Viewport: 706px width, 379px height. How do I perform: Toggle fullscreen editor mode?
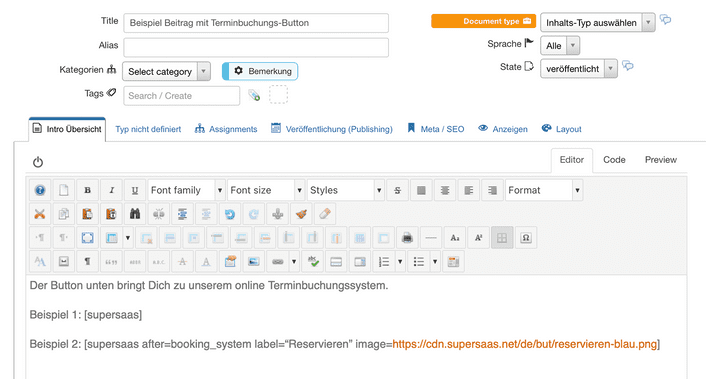[87, 238]
